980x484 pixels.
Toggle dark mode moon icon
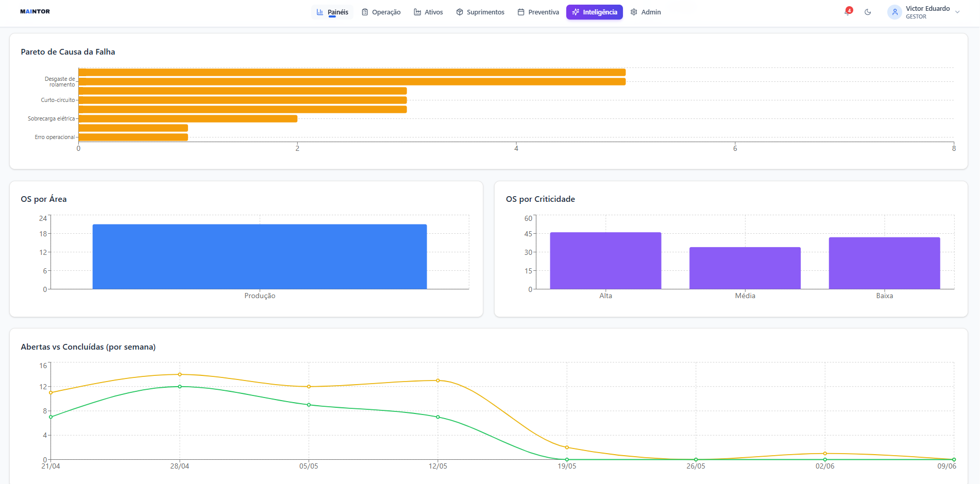(x=868, y=12)
